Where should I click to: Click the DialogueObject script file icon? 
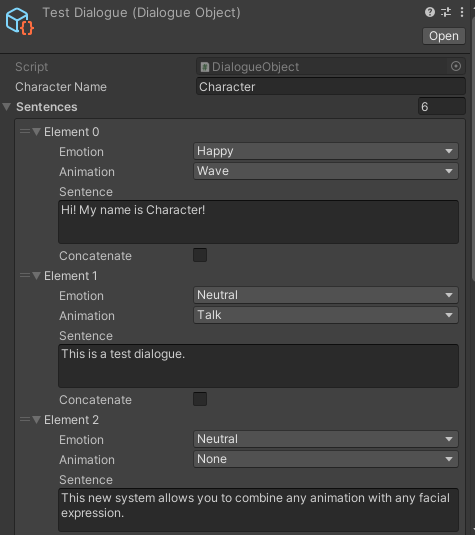pyautogui.click(x=204, y=67)
